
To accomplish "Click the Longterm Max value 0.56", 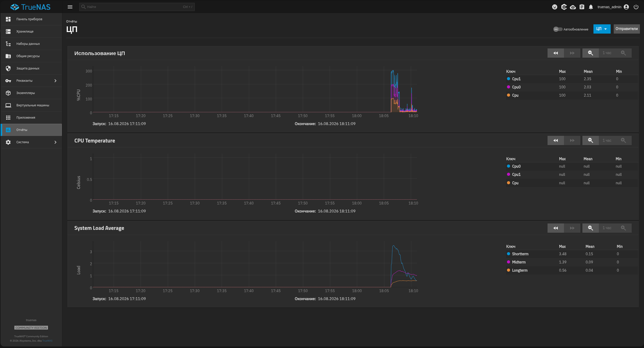I will (x=563, y=270).
